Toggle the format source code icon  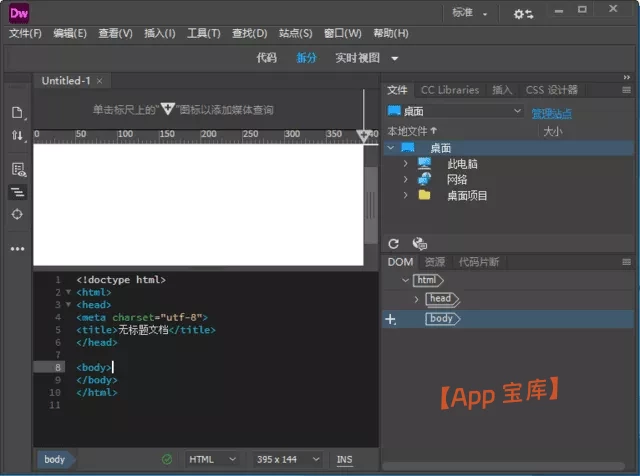point(18,192)
